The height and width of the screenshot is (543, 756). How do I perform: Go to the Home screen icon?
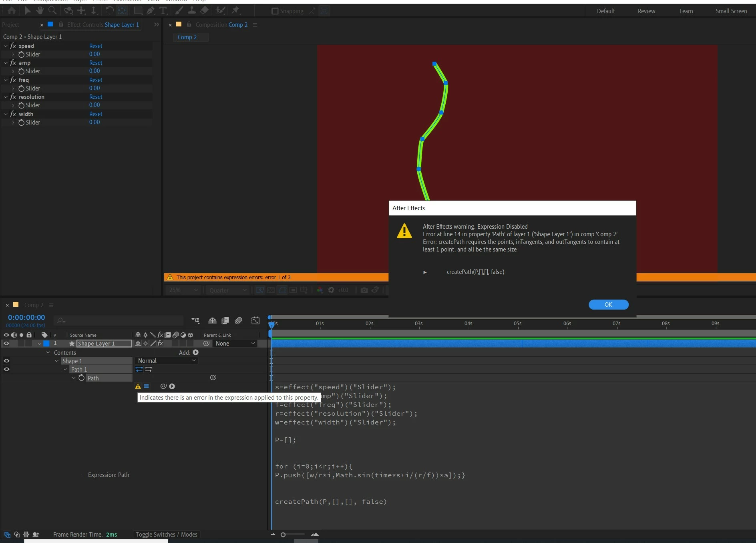pyautogui.click(x=12, y=11)
